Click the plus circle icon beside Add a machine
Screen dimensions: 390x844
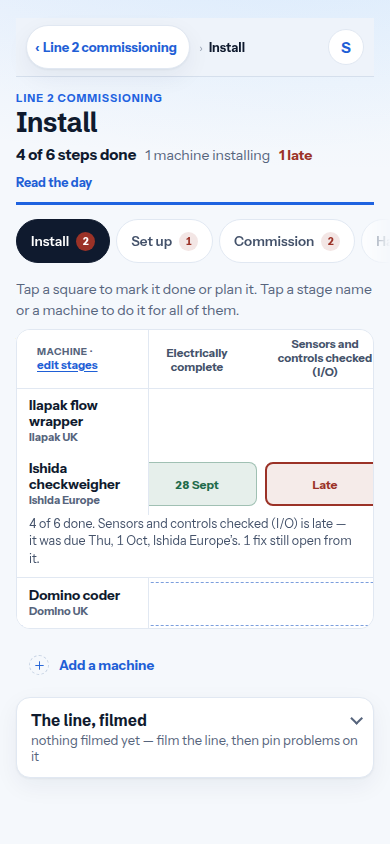[x=39, y=665]
